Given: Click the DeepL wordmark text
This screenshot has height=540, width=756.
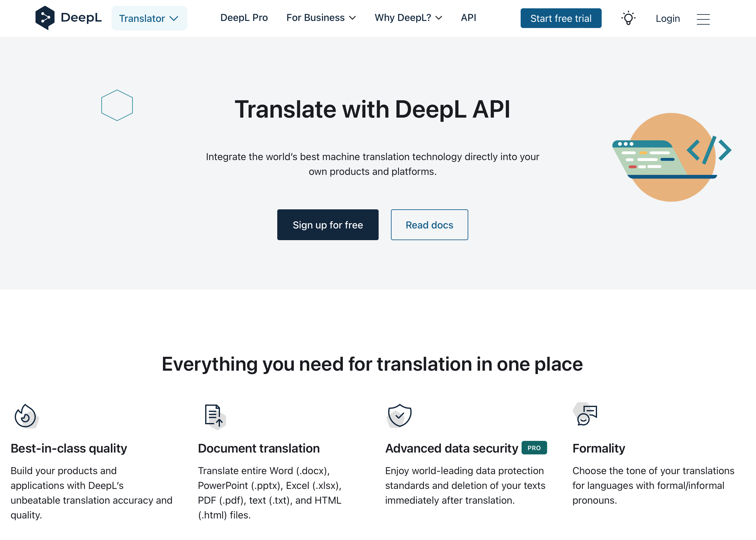Looking at the screenshot, I should 81,18.
